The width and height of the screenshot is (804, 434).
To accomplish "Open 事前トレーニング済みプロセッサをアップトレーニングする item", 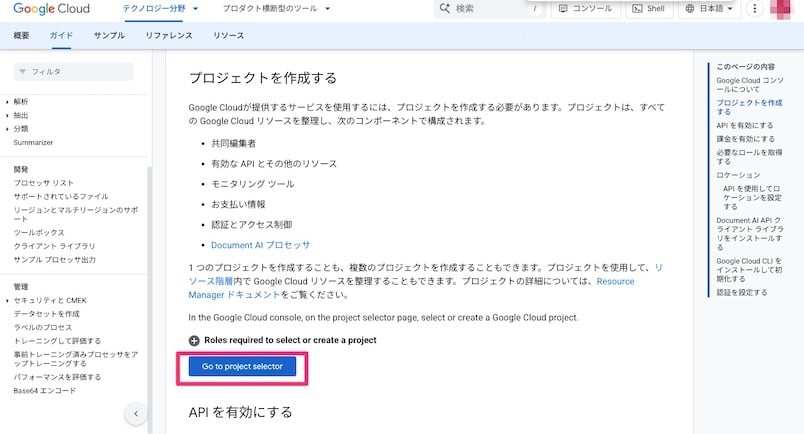I will [x=75, y=359].
